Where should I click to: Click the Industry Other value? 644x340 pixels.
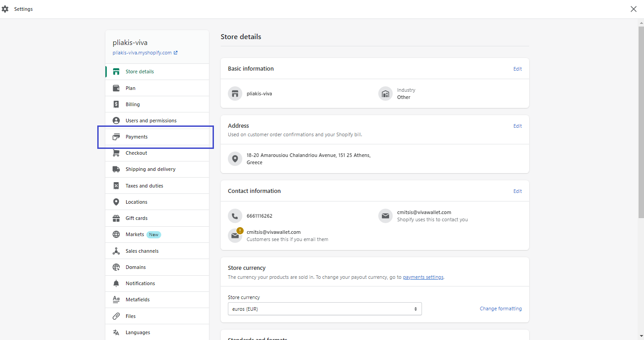[x=404, y=97]
